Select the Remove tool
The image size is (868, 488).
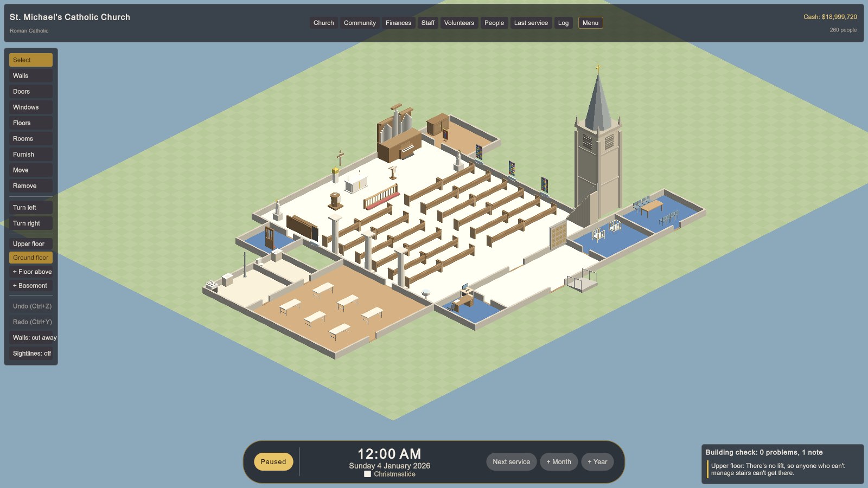(x=31, y=186)
